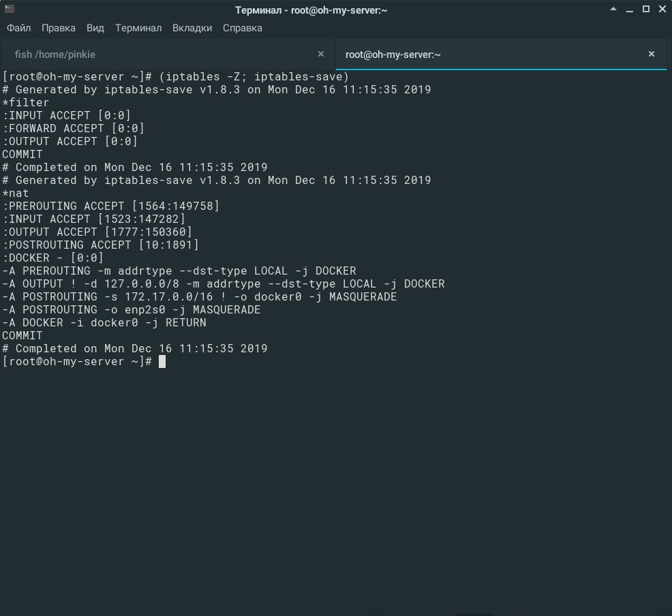
Task: Click the terminal cursor at the prompt
Action: pyautogui.click(x=162, y=362)
